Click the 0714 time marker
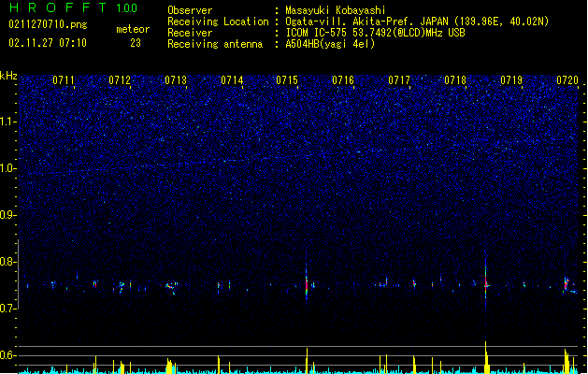This screenshot has height=374, width=588. coord(232,80)
